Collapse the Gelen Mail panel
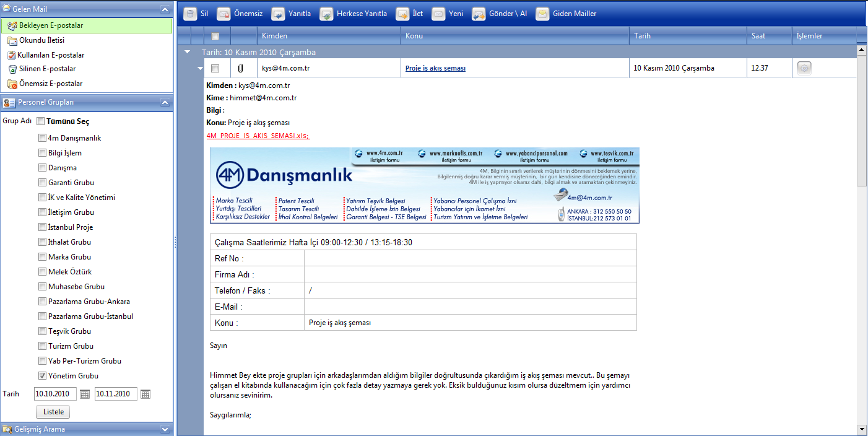 point(164,9)
